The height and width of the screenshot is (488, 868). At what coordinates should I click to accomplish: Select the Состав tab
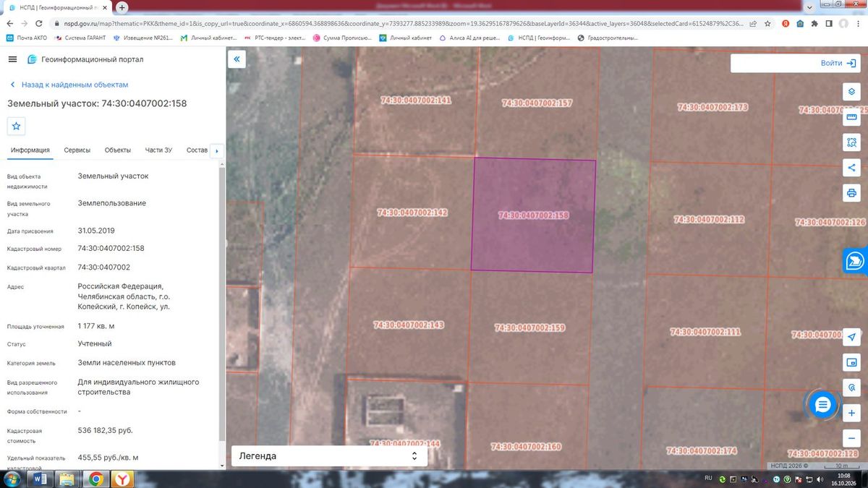[197, 150]
